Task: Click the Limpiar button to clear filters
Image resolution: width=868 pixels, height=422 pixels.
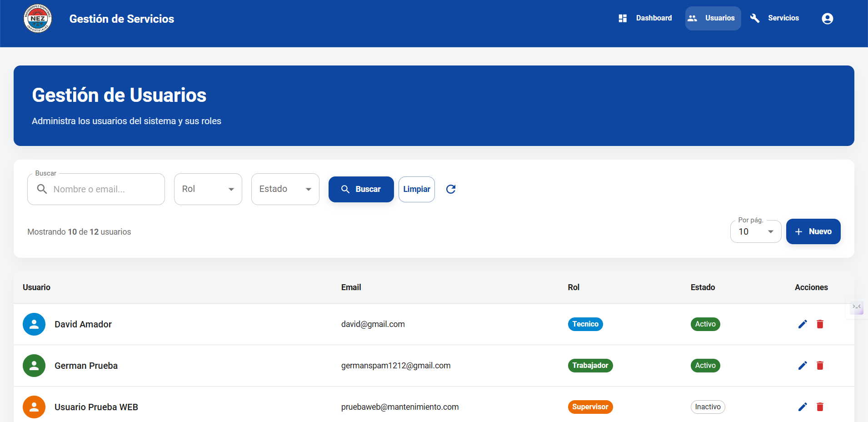Action: click(x=416, y=189)
